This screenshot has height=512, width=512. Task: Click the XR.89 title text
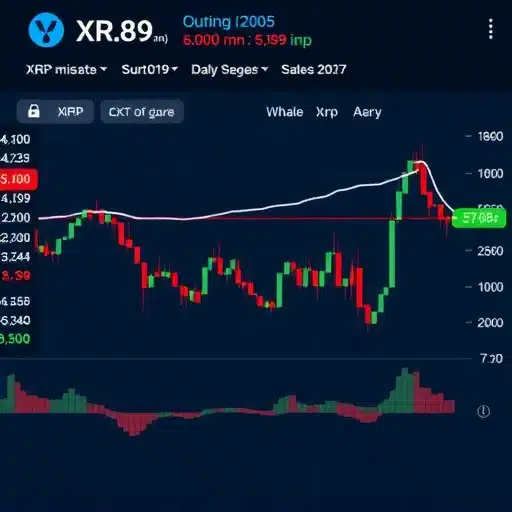[x=114, y=31]
